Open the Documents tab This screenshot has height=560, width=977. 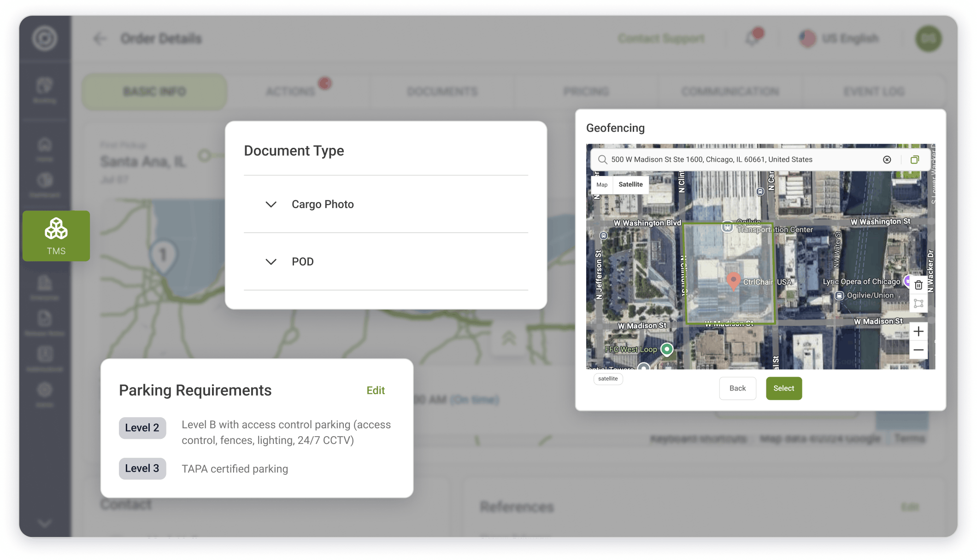pyautogui.click(x=442, y=92)
